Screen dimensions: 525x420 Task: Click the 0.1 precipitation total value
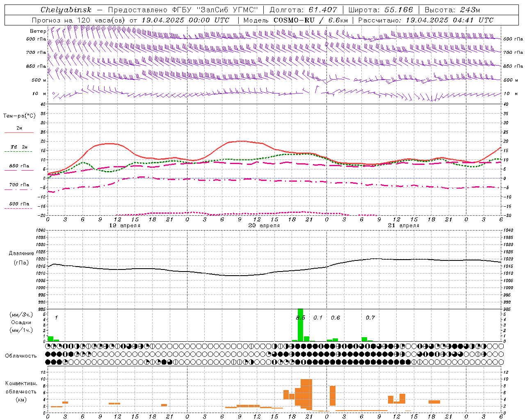tap(318, 318)
